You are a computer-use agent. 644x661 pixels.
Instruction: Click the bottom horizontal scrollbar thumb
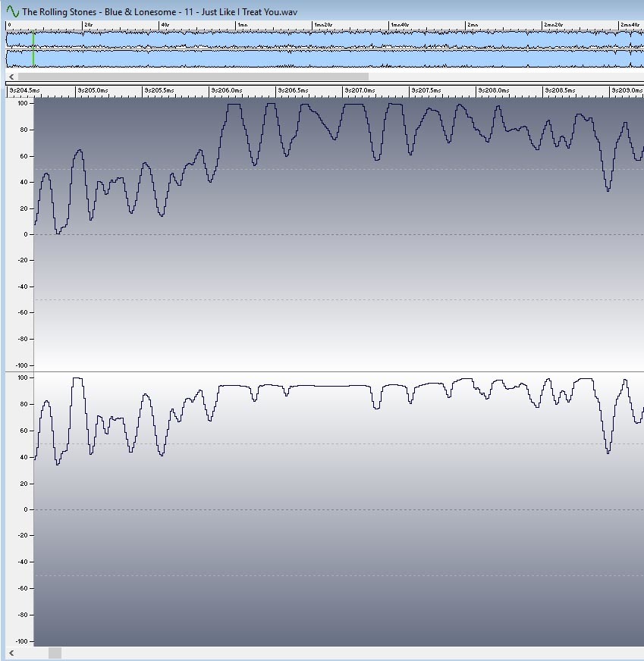click(x=55, y=653)
